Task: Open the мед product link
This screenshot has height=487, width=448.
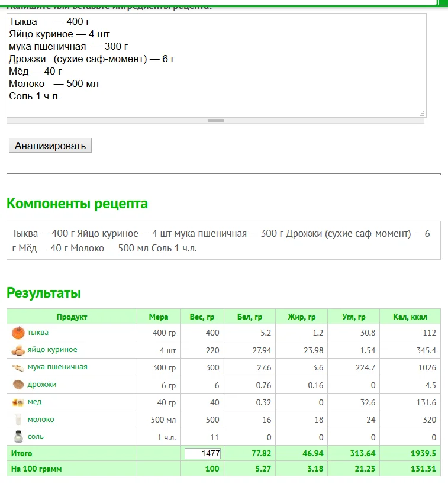Action: point(34,402)
